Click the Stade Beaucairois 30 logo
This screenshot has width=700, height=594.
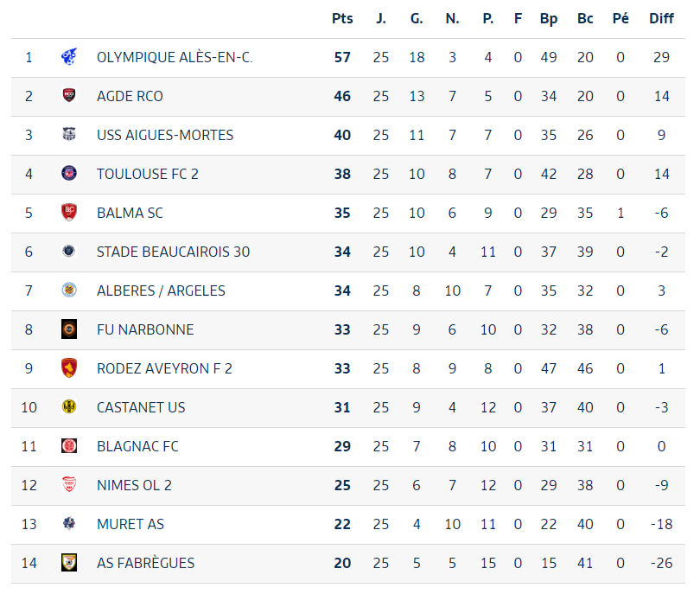(69, 252)
